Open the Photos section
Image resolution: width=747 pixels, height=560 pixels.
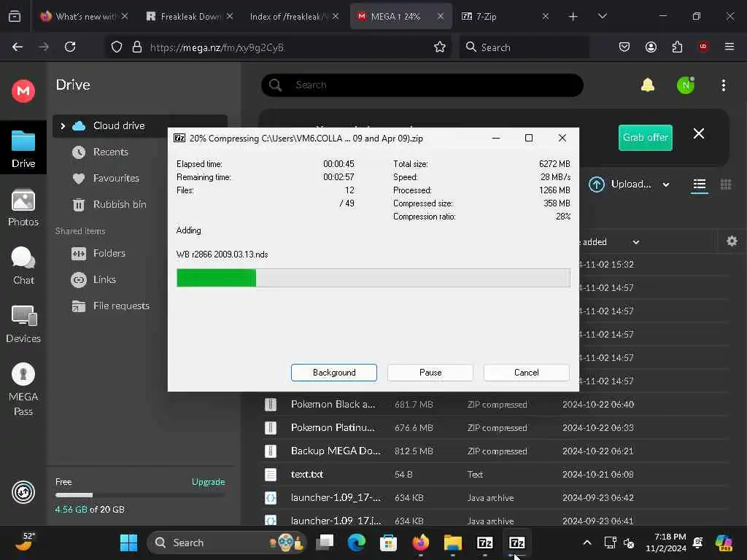[x=23, y=208]
